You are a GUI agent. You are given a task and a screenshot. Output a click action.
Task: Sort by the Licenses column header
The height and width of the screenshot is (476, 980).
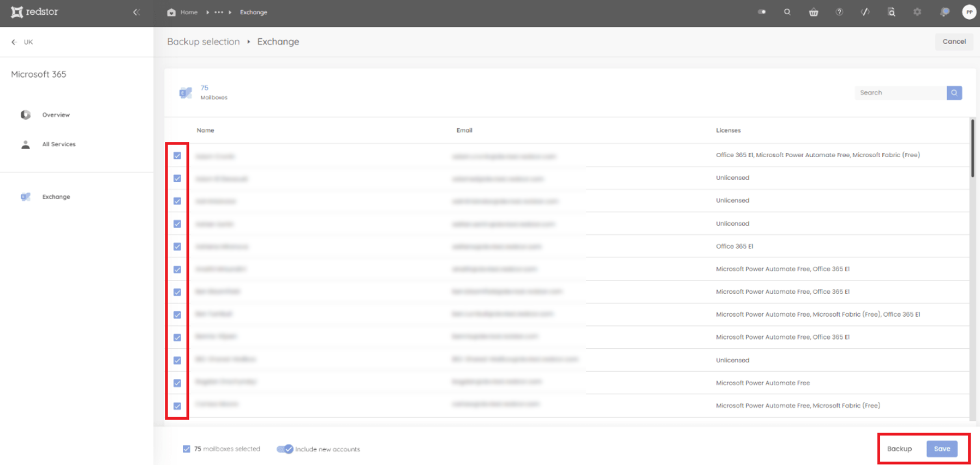pos(728,130)
